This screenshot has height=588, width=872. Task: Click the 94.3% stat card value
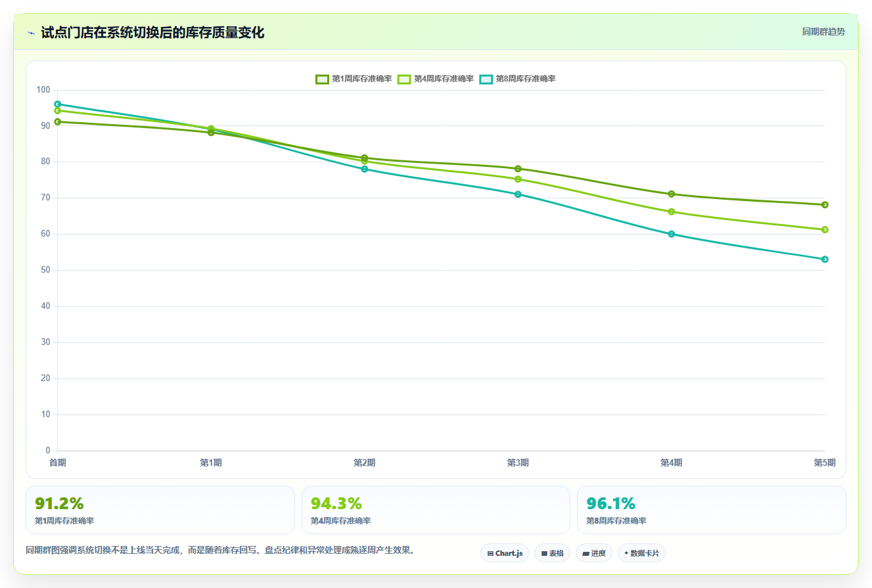[336, 503]
